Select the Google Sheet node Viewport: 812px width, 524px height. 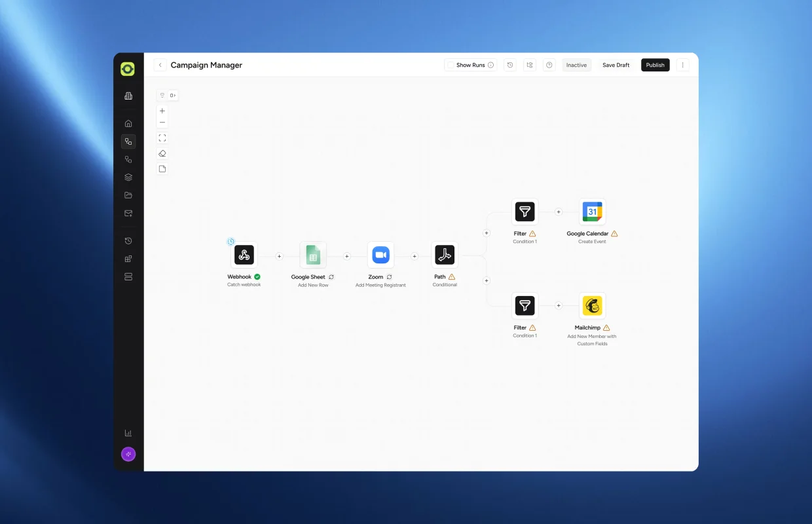[x=313, y=255]
